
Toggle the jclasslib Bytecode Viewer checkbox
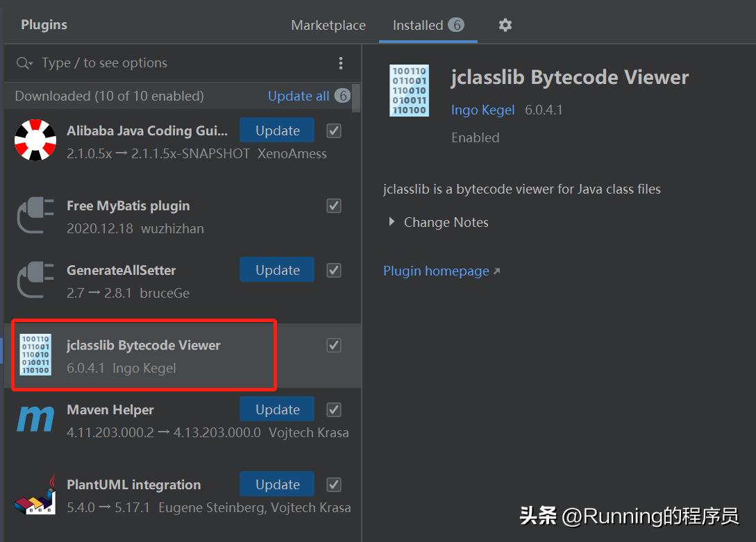(x=334, y=345)
